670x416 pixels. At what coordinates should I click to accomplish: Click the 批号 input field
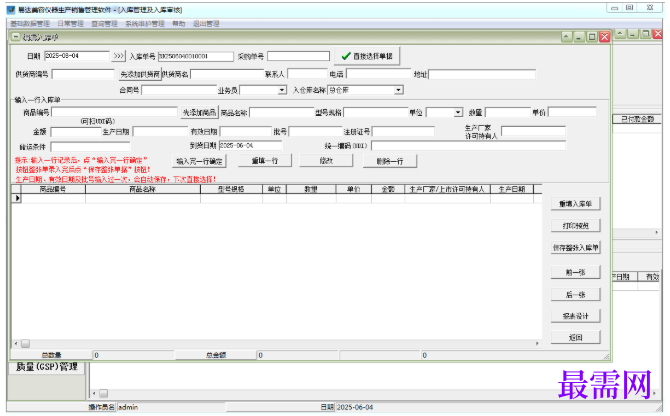click(316, 132)
